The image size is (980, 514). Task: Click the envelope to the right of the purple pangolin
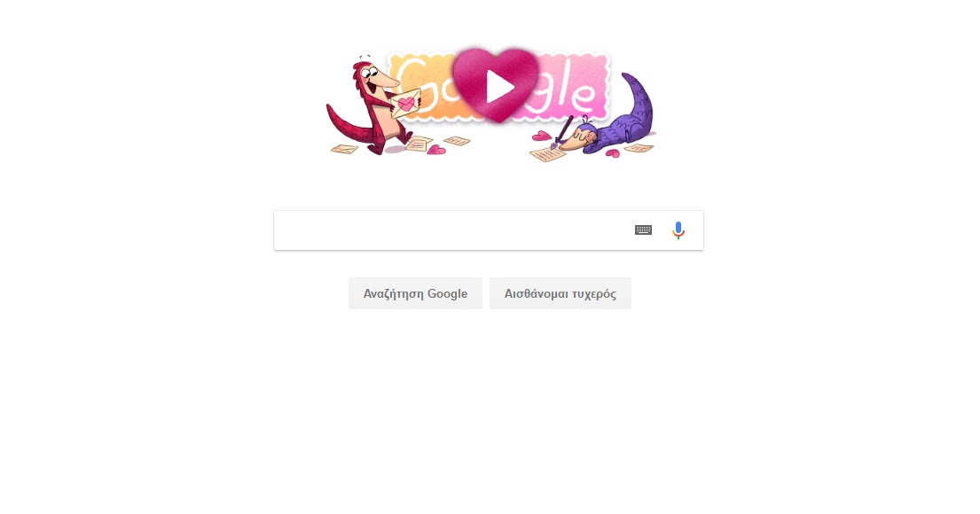[639, 148]
